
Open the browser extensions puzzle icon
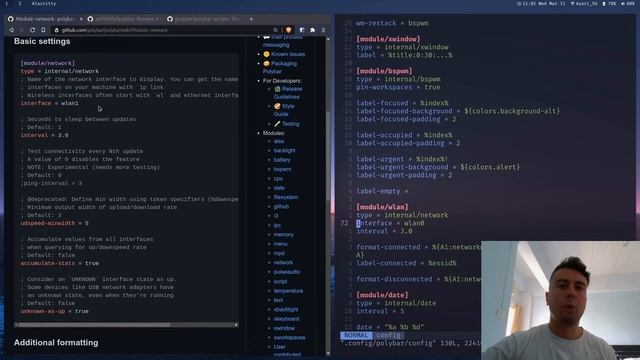click(x=313, y=30)
